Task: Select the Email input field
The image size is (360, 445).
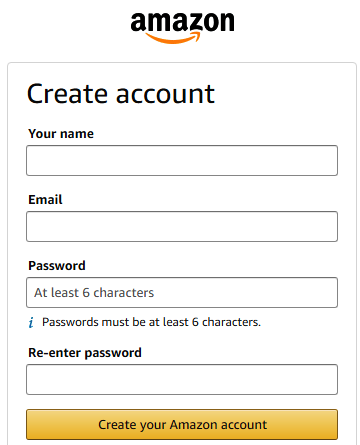Action: (x=182, y=226)
